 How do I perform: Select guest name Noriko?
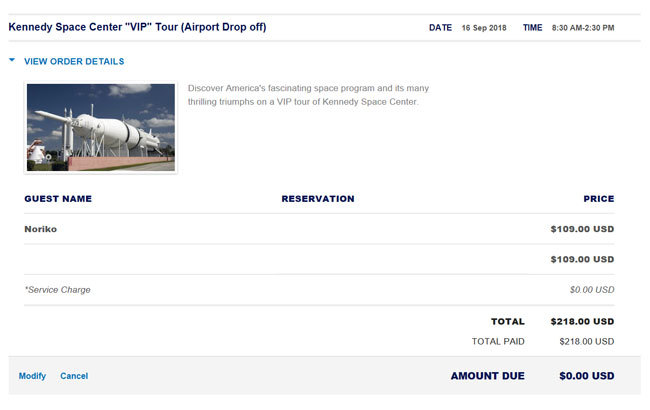tap(41, 229)
